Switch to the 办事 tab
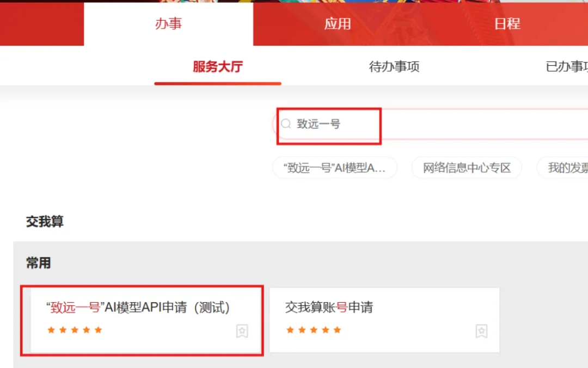The height and width of the screenshot is (368, 588). (x=168, y=24)
